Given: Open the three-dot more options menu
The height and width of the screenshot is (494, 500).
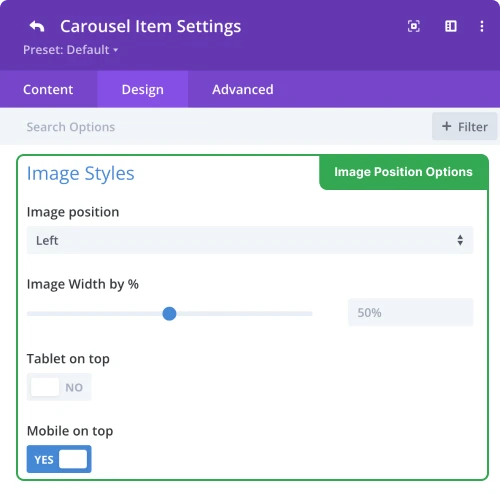Looking at the screenshot, I should [x=482, y=26].
